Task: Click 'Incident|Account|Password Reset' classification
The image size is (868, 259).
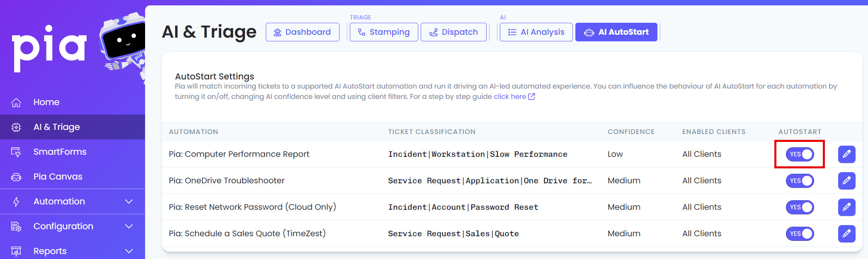Action: pyautogui.click(x=463, y=207)
